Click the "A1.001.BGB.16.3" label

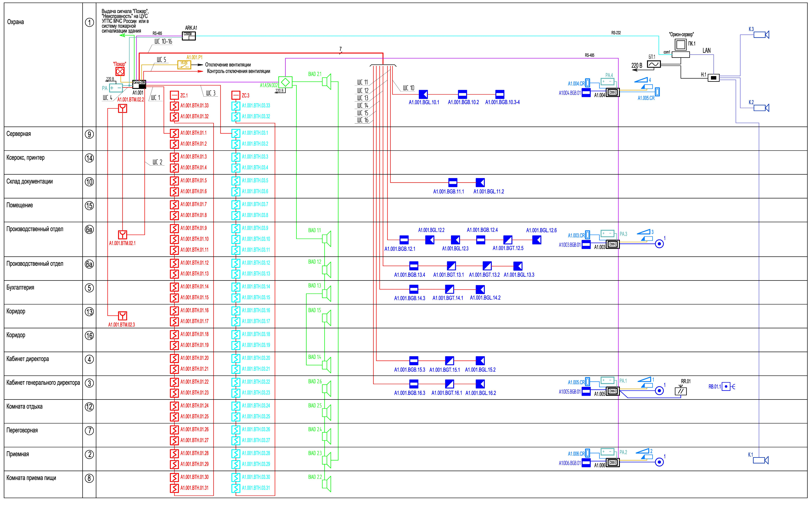click(410, 393)
